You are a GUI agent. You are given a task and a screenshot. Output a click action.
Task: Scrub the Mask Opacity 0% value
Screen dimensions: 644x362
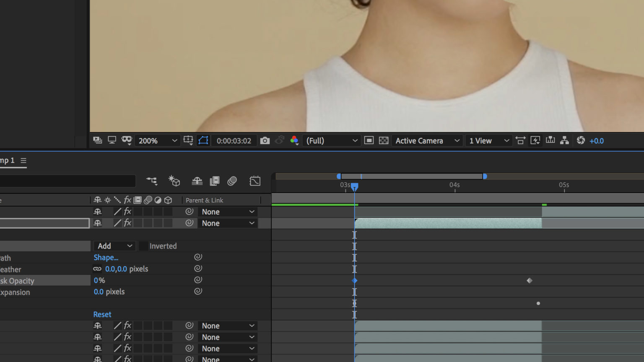99,280
